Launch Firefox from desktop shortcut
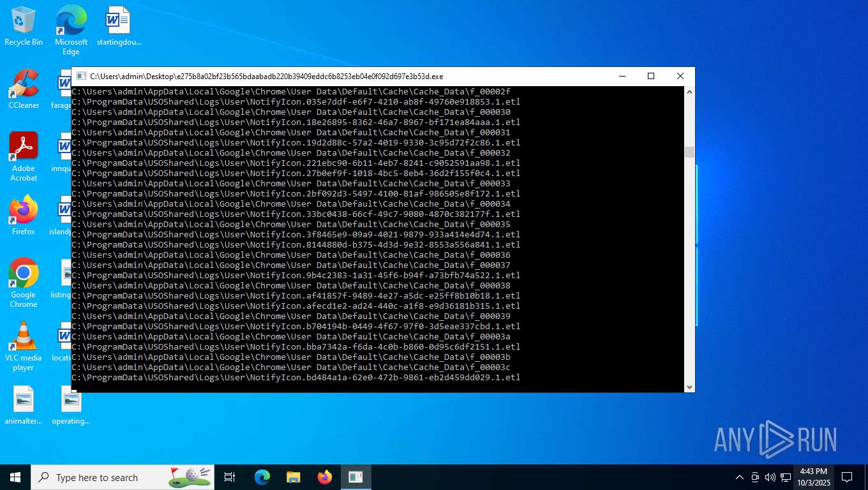 (24, 216)
